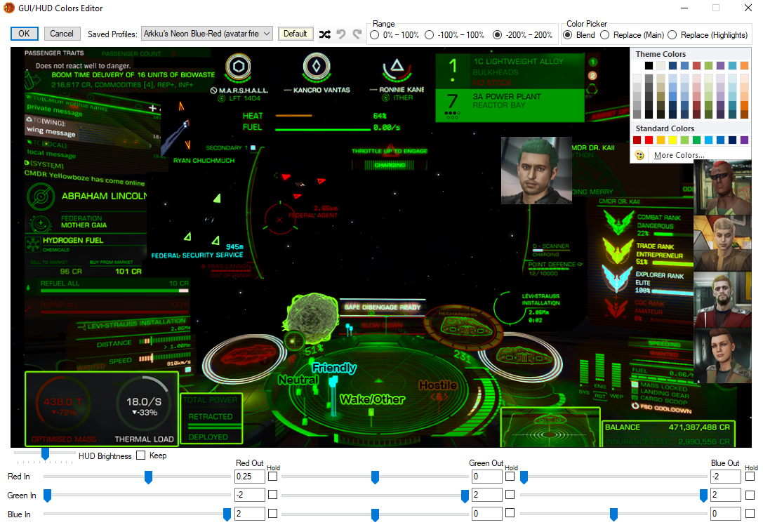Viewport: 763px width, 532px height.
Task: Click the OK button
Action: click(24, 34)
